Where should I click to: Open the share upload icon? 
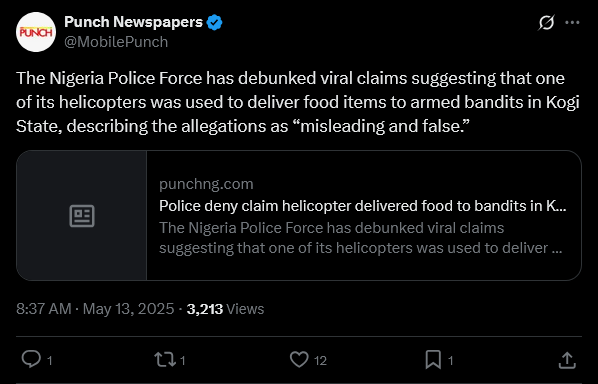coord(567,360)
